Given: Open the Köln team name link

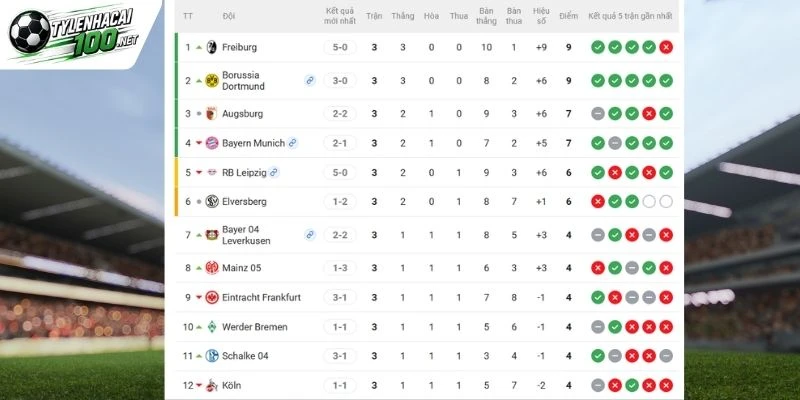Looking at the screenshot, I should (231, 385).
